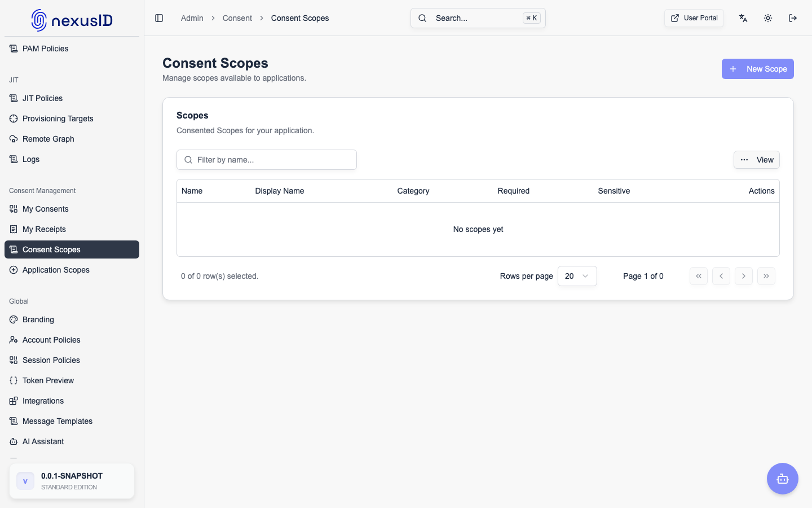Click the nexusID fingerprint logo

(39, 20)
